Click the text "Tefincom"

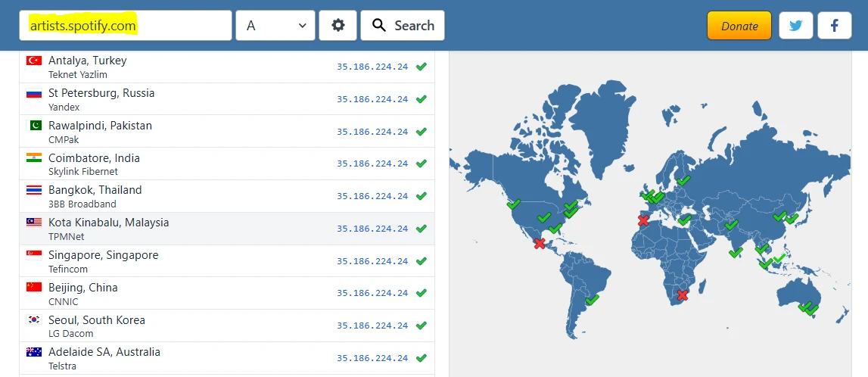(68, 269)
